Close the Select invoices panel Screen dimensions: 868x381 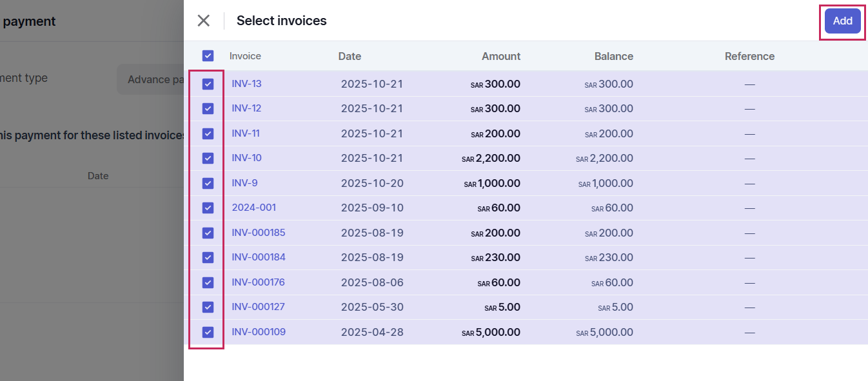[x=204, y=21]
